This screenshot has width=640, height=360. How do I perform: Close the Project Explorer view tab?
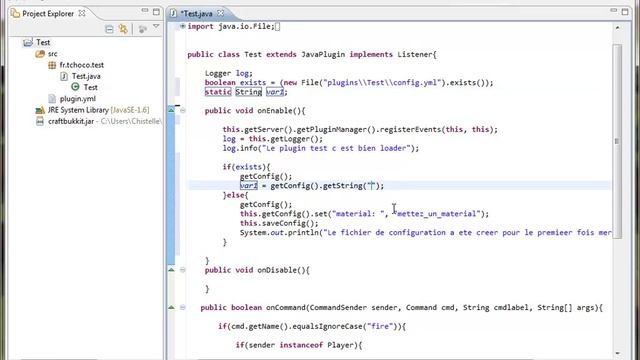pyautogui.click(x=82, y=13)
